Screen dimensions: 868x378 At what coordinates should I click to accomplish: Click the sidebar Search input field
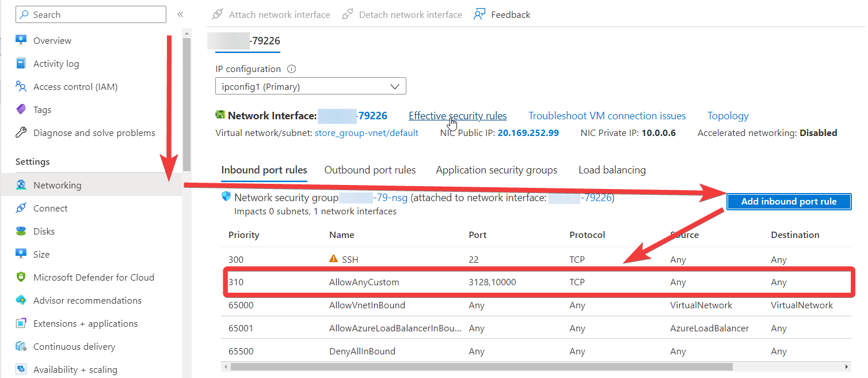click(x=92, y=14)
